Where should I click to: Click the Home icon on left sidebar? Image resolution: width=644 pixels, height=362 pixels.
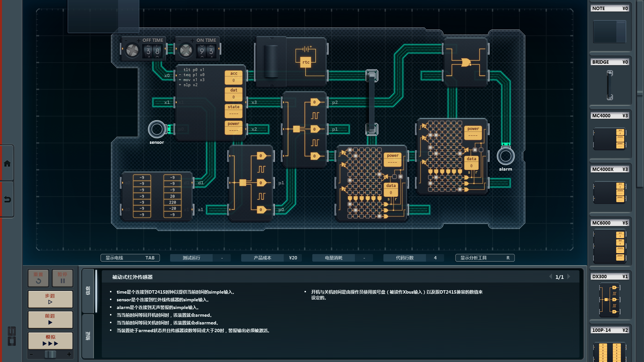click(7, 164)
